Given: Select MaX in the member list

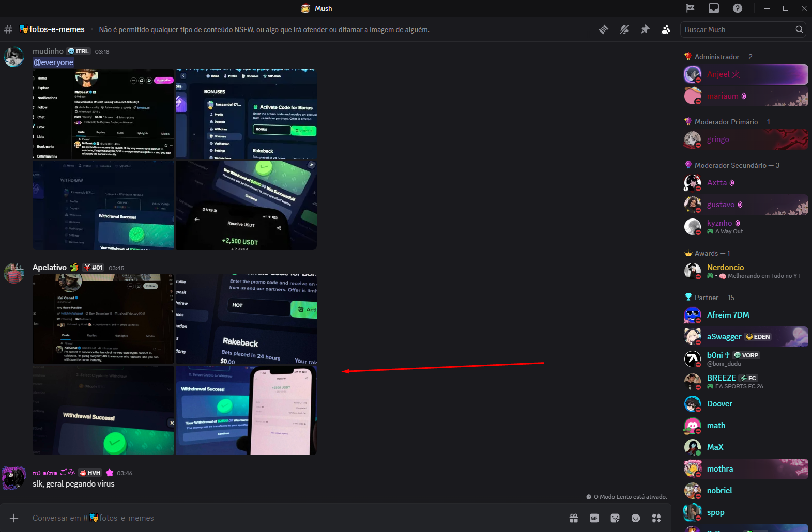Looking at the screenshot, I should pos(746,447).
